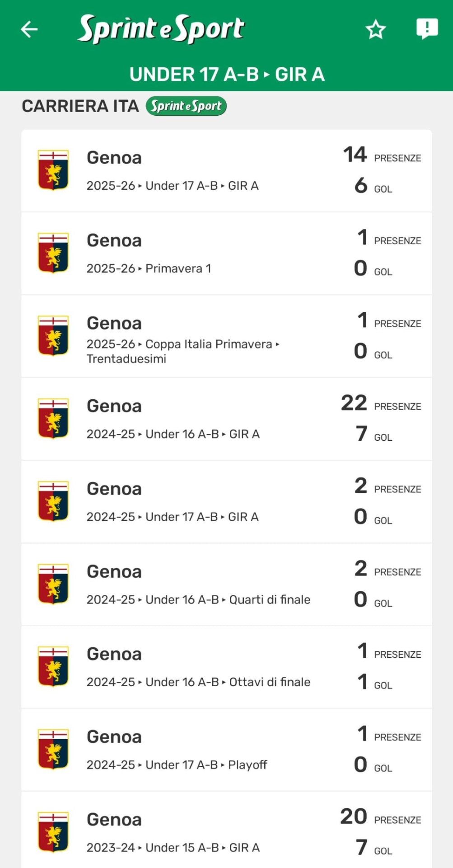Select the UNDER 17 A-B GIR A heading
Image resolution: width=453 pixels, height=868 pixels.
[x=227, y=75]
